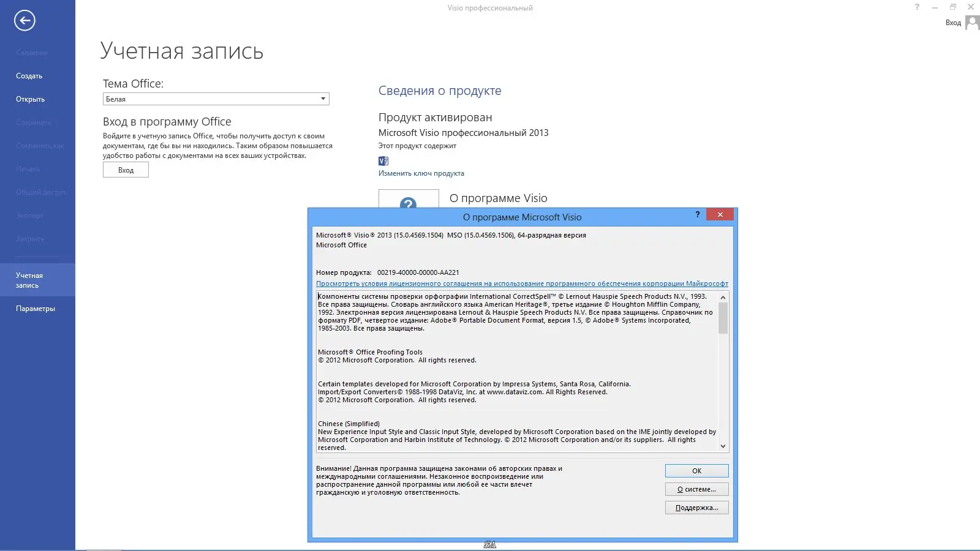This screenshot has height=551, width=980.
Task: Click the 'Chinese (Simplified)' line
Action: (x=349, y=424)
